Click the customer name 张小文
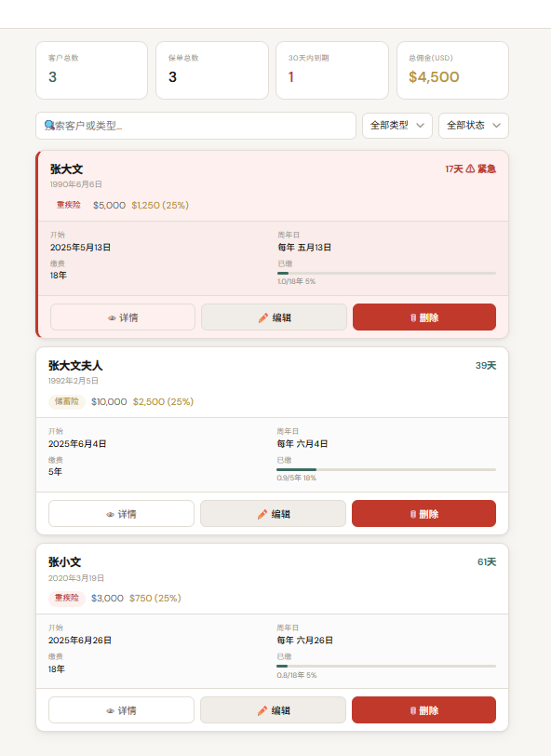Viewport: 551px width, 756px height. [x=64, y=562]
